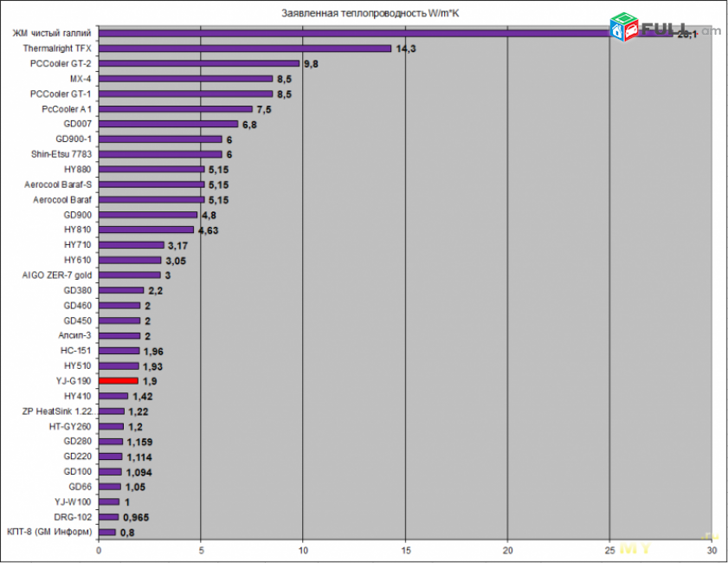Viewport: 728px width, 563px height.
Task: Click the 'PcCooler A1' label
Action: (67, 109)
